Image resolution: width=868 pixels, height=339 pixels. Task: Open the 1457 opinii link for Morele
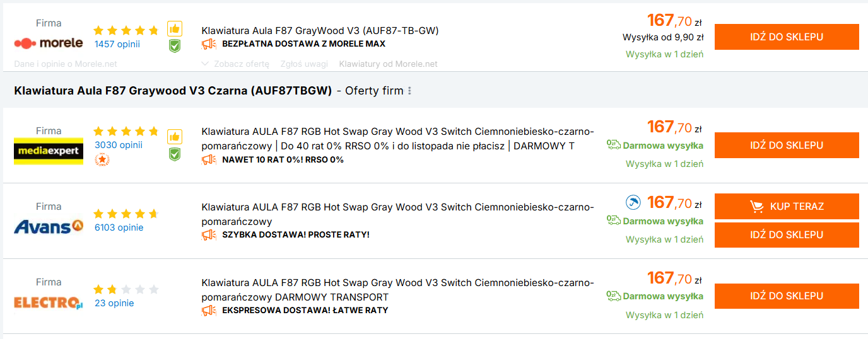(x=117, y=44)
